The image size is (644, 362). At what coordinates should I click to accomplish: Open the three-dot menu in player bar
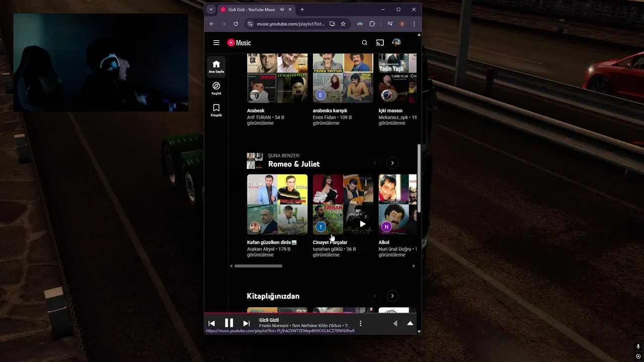click(360, 323)
